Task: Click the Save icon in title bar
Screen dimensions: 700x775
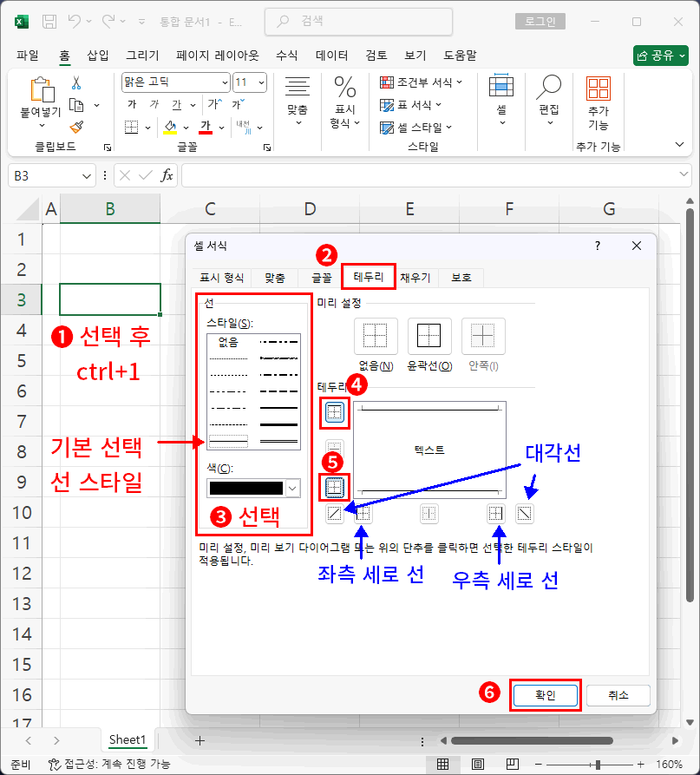Action: (49, 21)
